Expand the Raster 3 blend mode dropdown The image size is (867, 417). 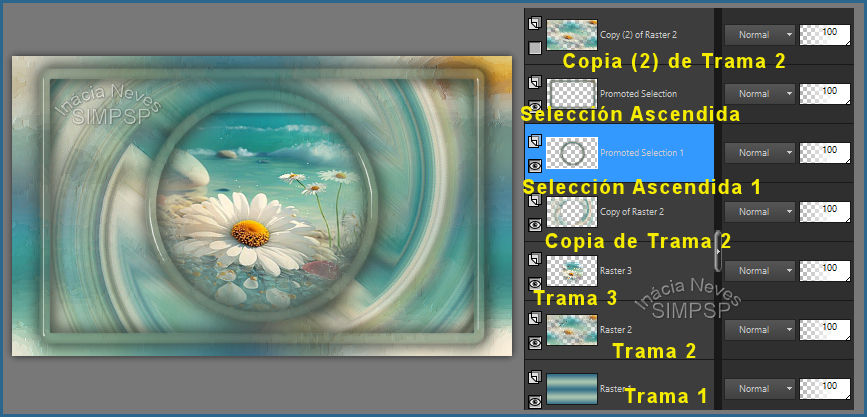click(760, 271)
